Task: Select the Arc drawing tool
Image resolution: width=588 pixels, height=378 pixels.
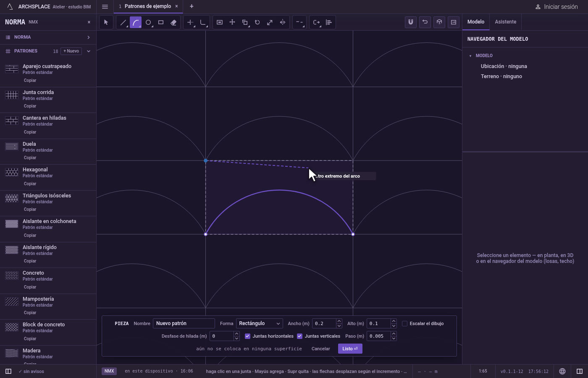Action: 136,22
